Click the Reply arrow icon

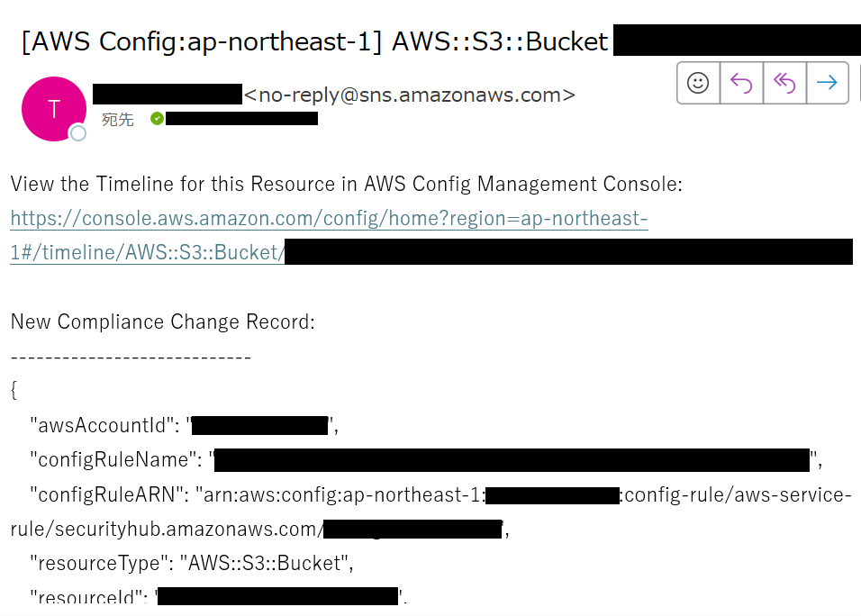(741, 84)
